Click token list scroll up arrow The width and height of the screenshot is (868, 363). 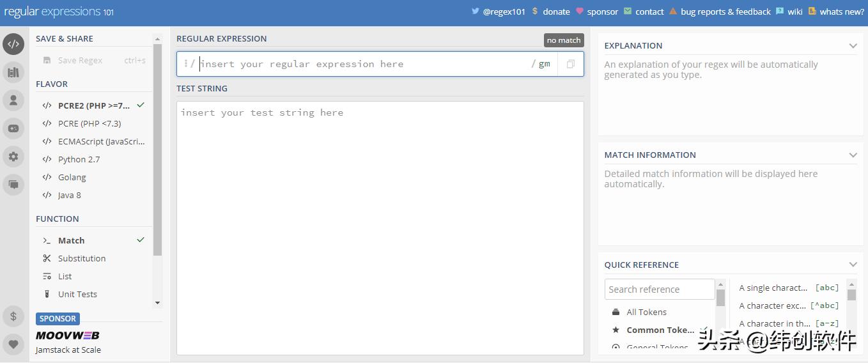[x=720, y=284]
